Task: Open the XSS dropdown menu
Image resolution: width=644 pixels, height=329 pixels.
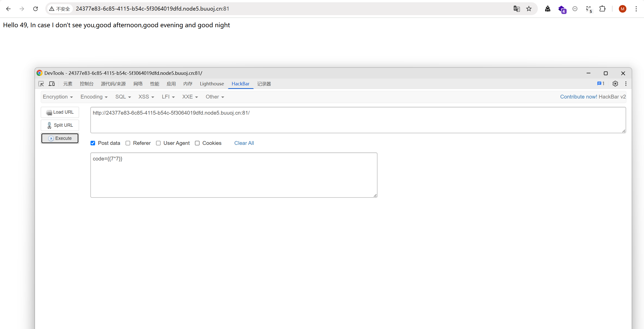Action: coord(146,97)
